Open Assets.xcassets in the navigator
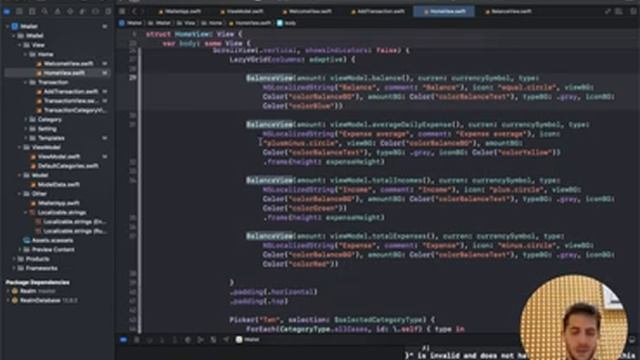This screenshot has width=640, height=360. click(x=49, y=240)
